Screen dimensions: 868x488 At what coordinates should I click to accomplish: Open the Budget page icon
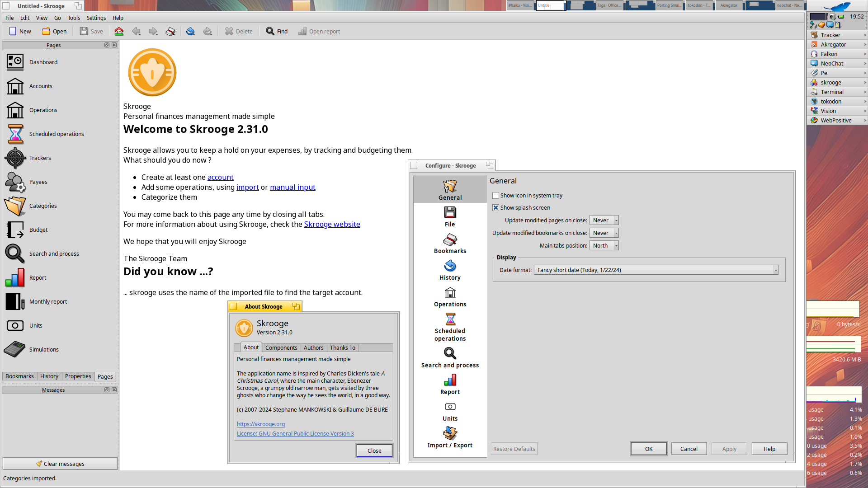15,230
